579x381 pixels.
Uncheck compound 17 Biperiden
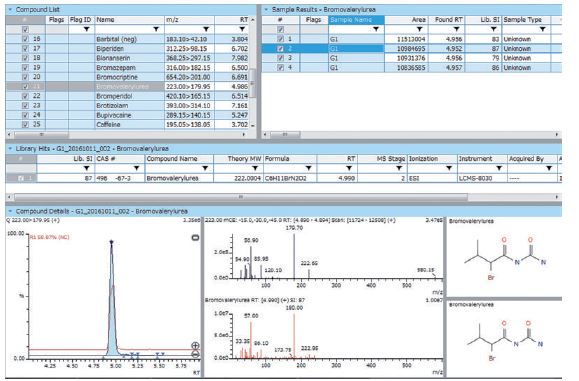pos(25,48)
